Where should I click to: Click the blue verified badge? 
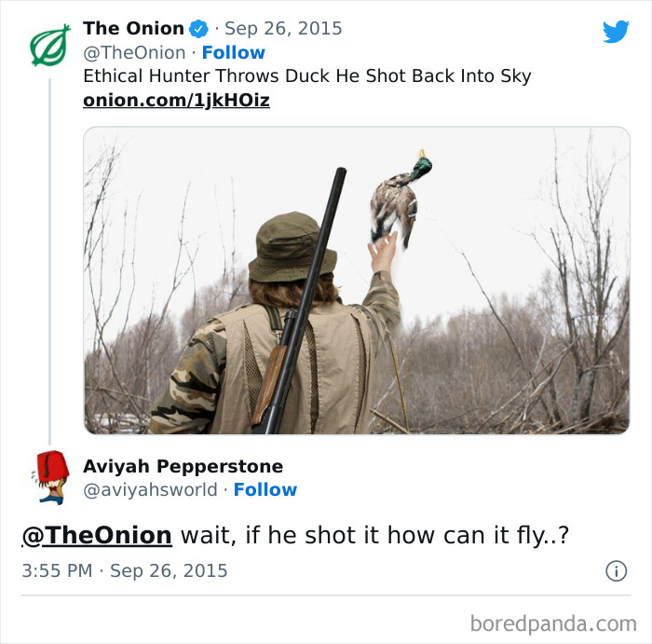pyautogui.click(x=198, y=29)
